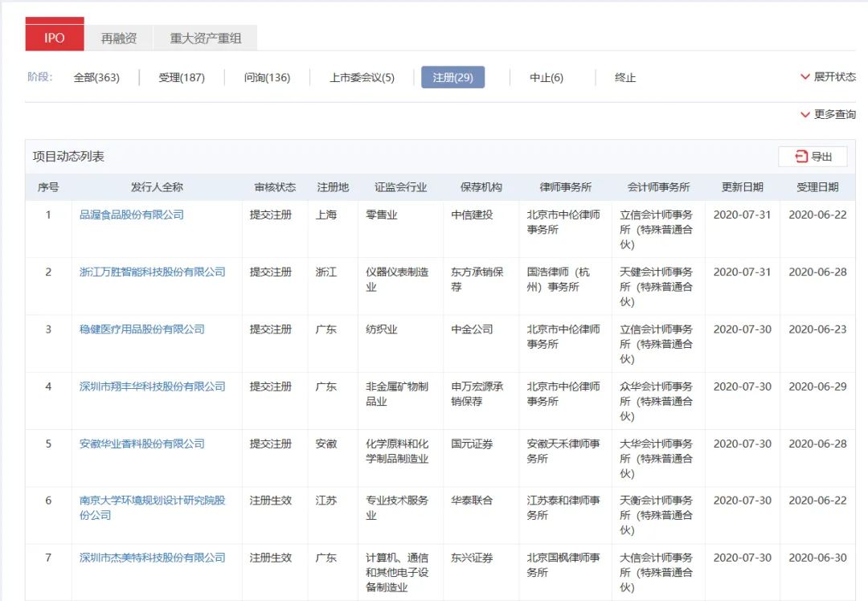Select the 重大资产重组 tab
This screenshot has width=868, height=601.
click(x=205, y=38)
